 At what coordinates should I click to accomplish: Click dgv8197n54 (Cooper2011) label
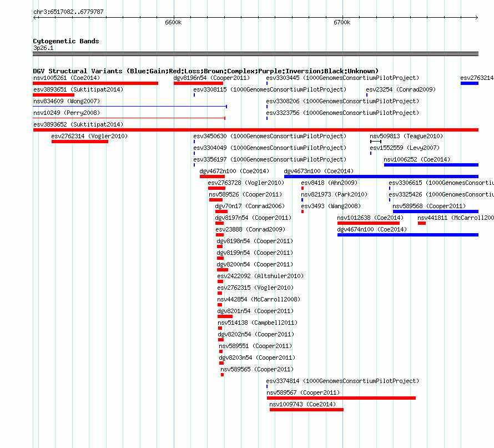(x=253, y=218)
